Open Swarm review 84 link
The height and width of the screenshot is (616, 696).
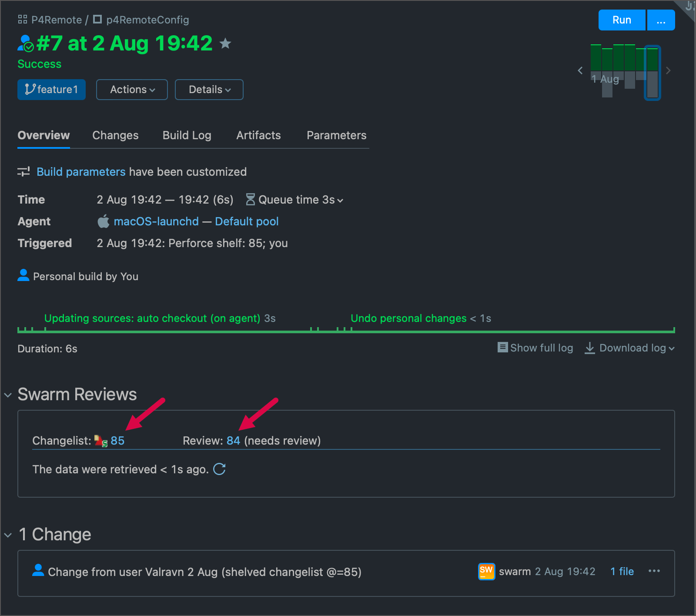coord(233,441)
